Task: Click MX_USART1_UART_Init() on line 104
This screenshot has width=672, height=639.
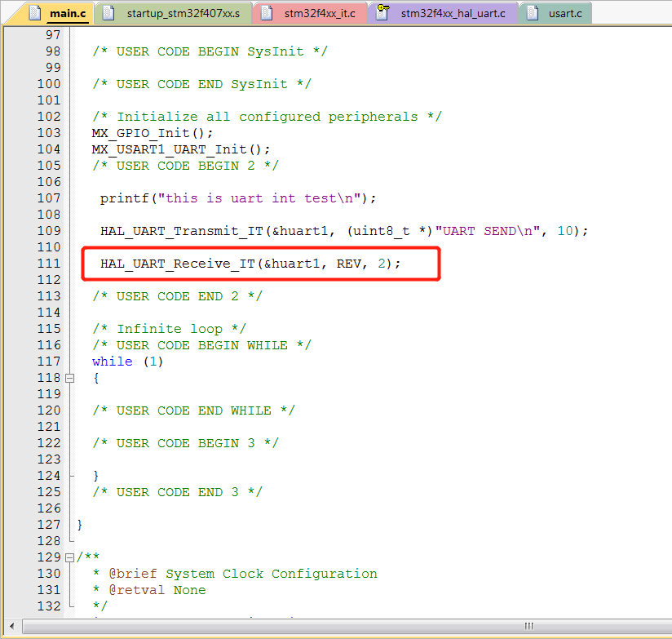Action: pos(181,149)
